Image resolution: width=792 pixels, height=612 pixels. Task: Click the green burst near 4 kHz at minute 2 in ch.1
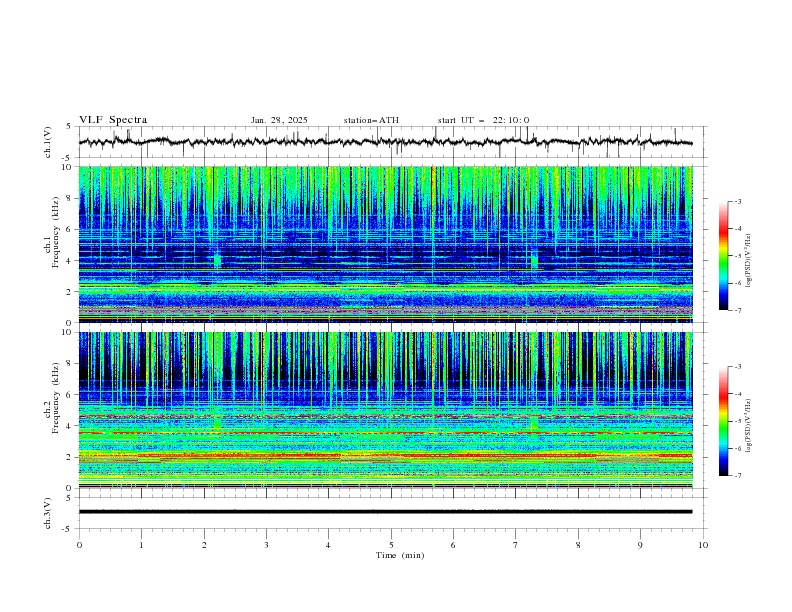click(x=217, y=261)
